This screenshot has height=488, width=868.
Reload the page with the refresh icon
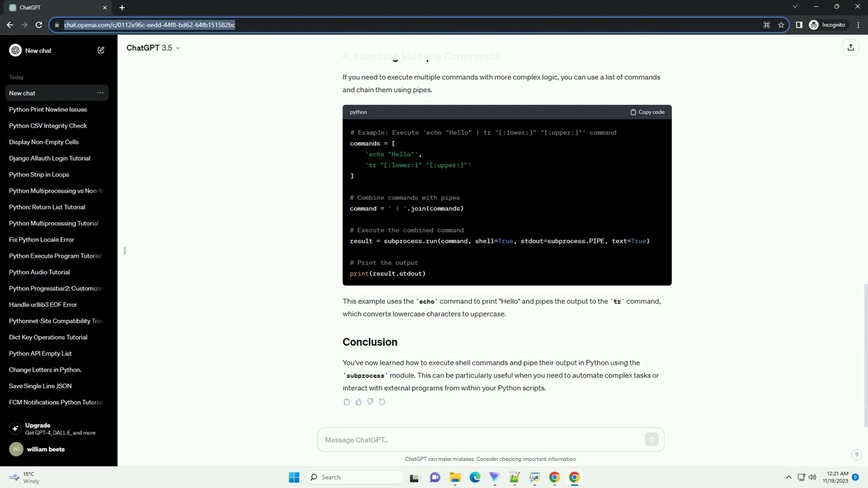(39, 25)
